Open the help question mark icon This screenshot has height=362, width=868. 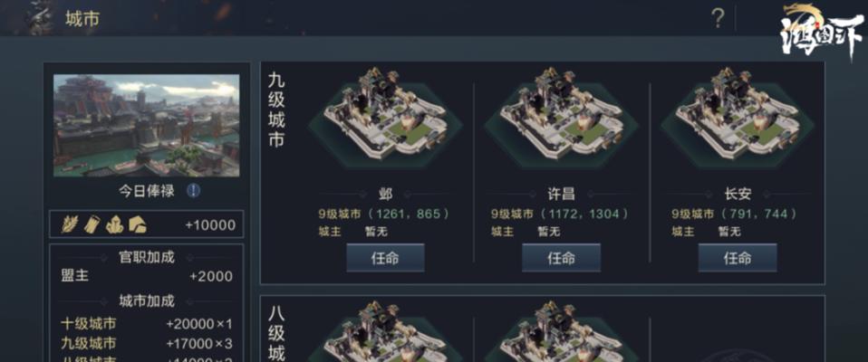pos(718,19)
